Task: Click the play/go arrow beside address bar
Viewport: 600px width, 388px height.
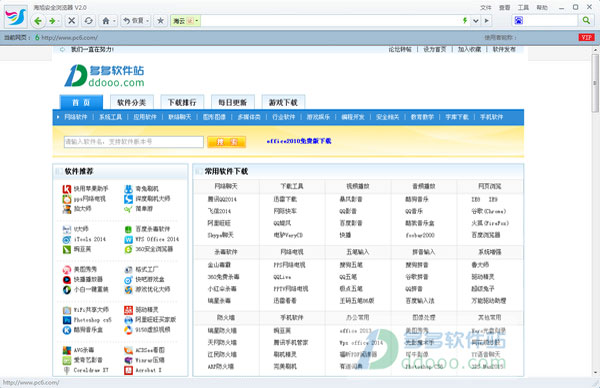Action: [x=486, y=21]
